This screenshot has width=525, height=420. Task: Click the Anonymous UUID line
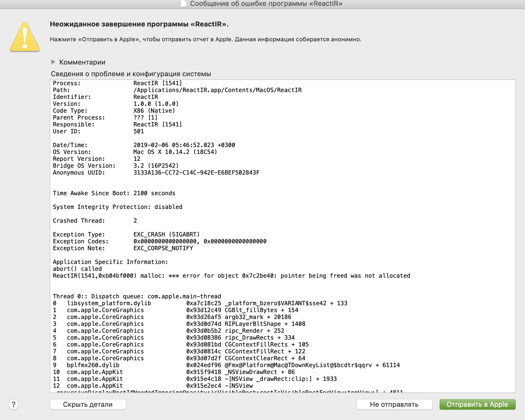[156, 172]
